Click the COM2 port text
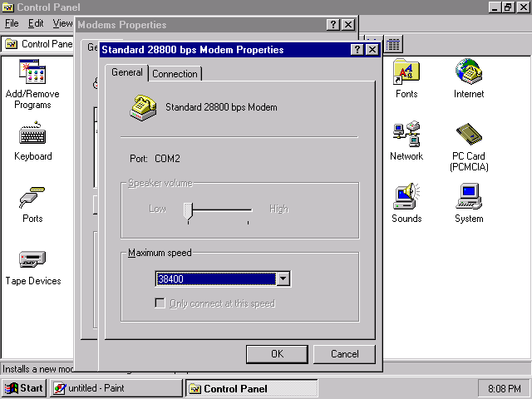Image resolution: width=532 pixels, height=399 pixels. coord(167,159)
